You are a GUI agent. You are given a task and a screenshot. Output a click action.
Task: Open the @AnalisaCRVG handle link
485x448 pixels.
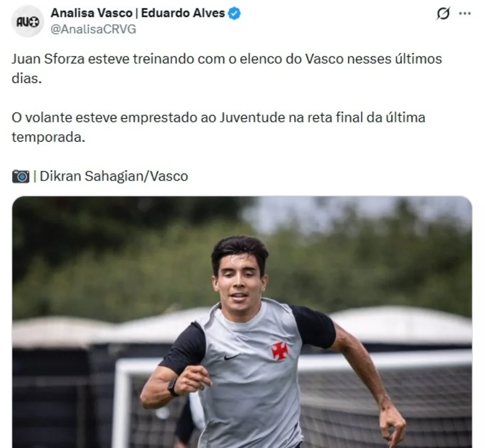93,29
